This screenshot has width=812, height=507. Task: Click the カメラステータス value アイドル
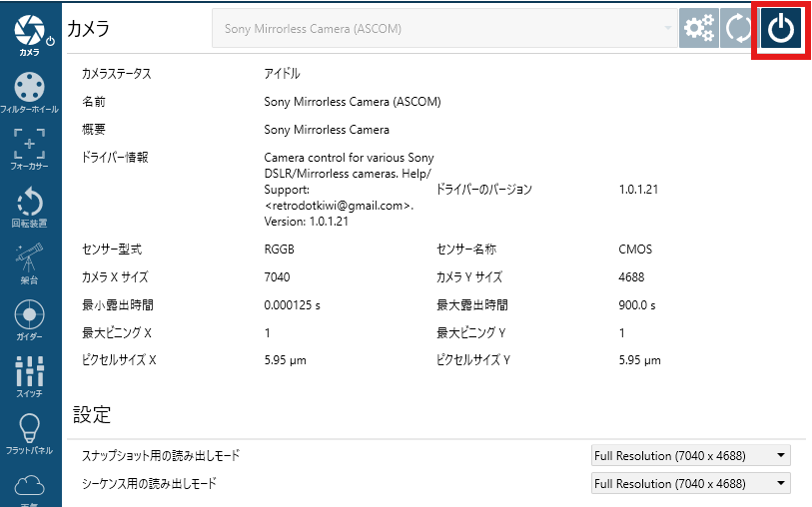(283, 74)
